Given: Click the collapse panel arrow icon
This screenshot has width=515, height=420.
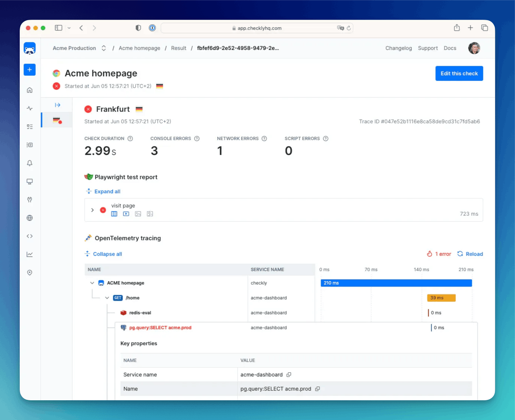Looking at the screenshot, I should [57, 105].
